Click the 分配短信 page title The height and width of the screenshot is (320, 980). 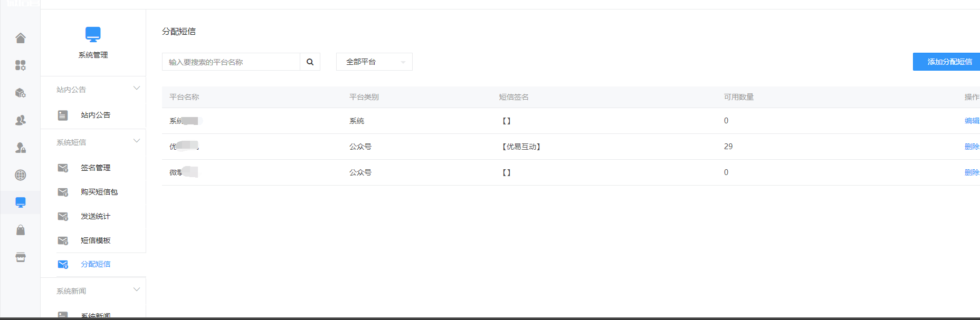pyautogui.click(x=179, y=32)
